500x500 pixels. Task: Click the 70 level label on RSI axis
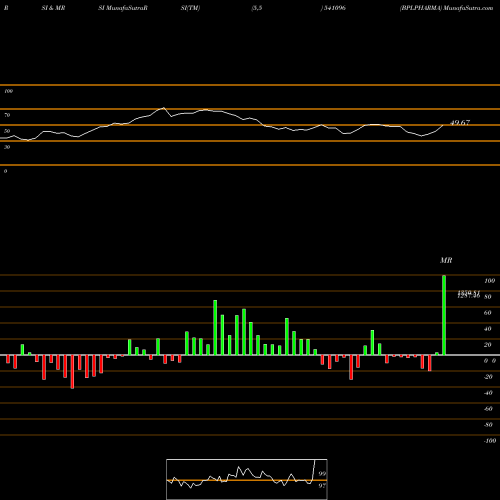[x=7, y=115]
